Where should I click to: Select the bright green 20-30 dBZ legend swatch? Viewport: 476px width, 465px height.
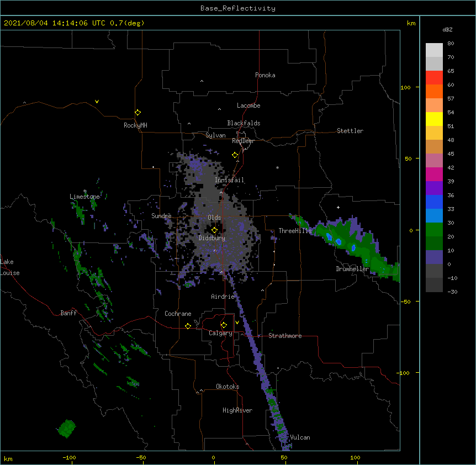[x=434, y=230]
